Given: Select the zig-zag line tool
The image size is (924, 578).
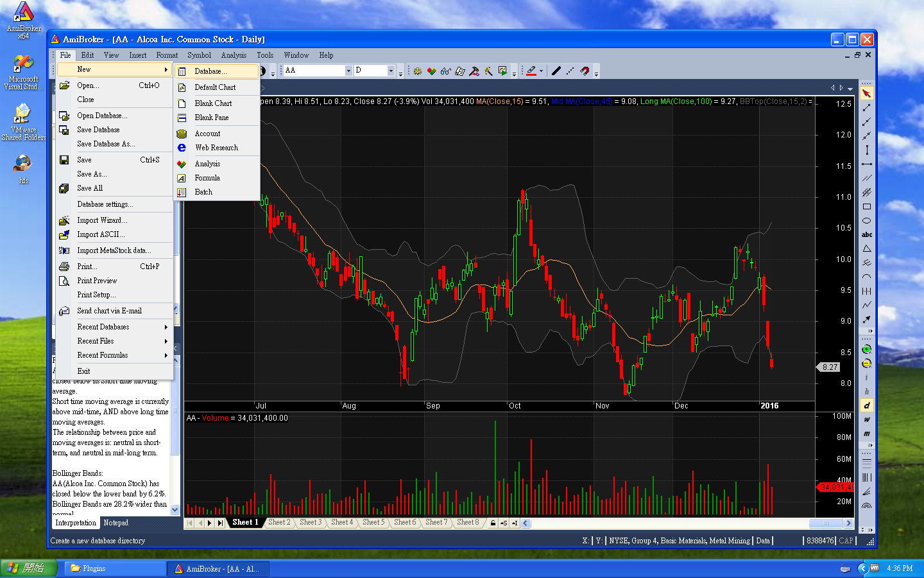Looking at the screenshot, I should (867, 305).
